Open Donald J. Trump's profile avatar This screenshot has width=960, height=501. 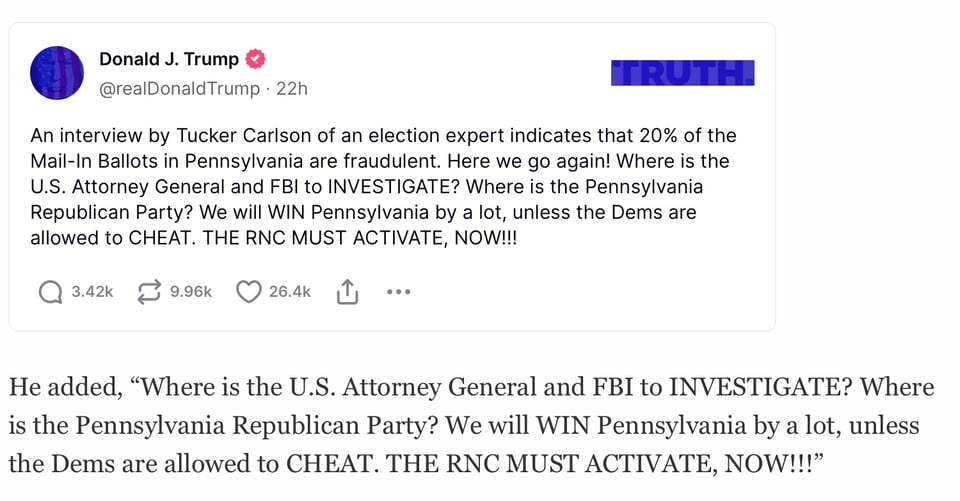point(57,73)
